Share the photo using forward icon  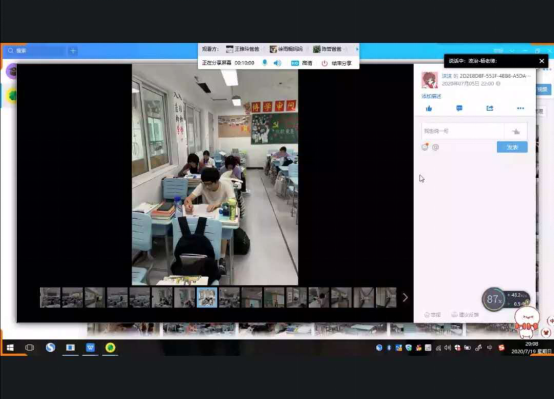[490, 108]
